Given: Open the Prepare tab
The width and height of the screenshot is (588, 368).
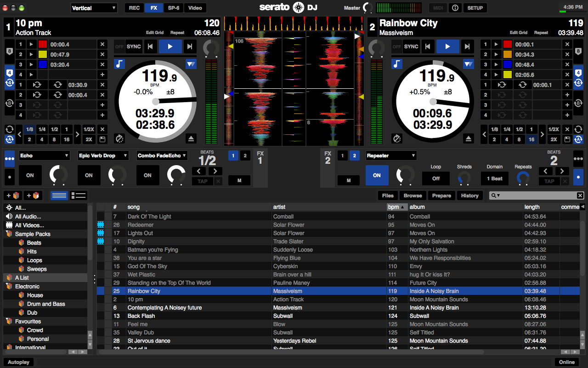Looking at the screenshot, I should [x=441, y=195].
